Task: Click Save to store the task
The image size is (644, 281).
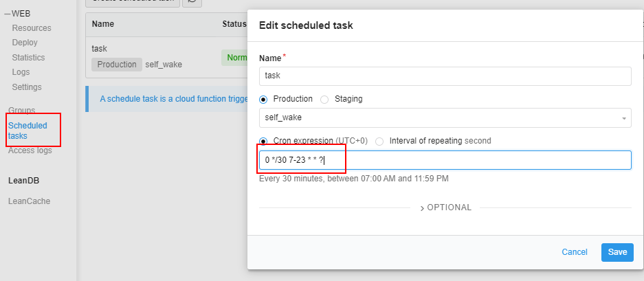Action: pyautogui.click(x=617, y=252)
